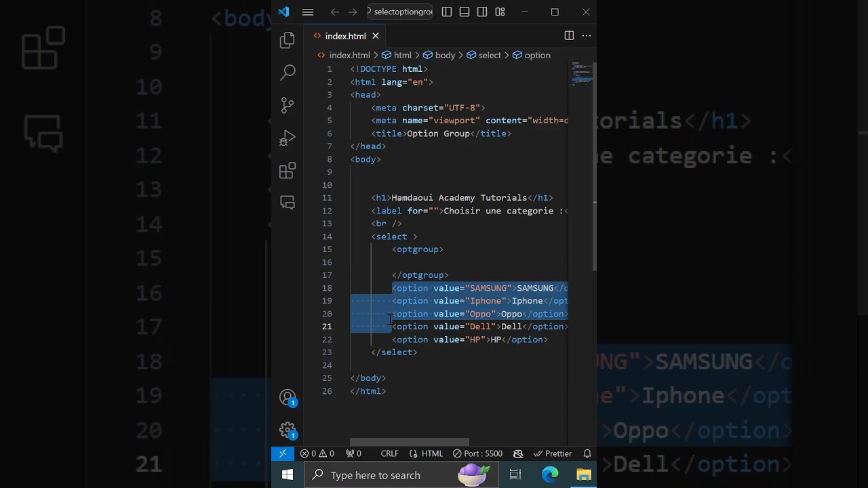Launch Microsoft Edge from the taskbar
Viewport: 868px width, 488px height.
tap(550, 475)
